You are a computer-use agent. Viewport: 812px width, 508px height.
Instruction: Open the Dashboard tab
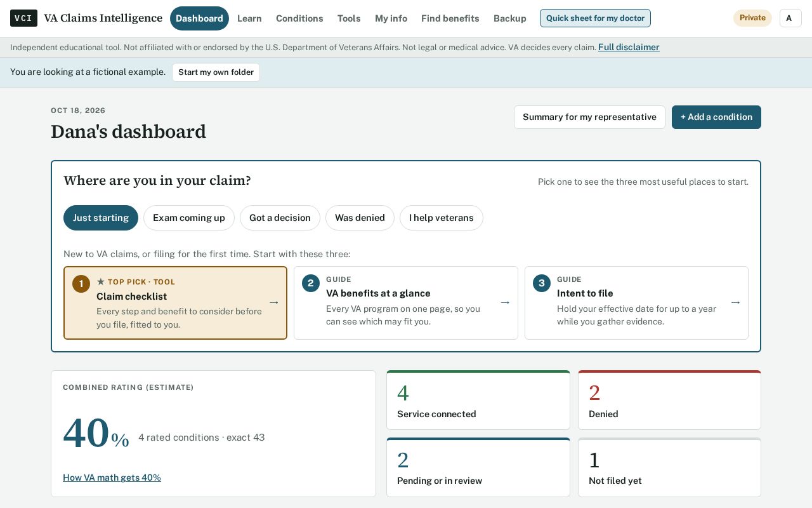point(199,18)
